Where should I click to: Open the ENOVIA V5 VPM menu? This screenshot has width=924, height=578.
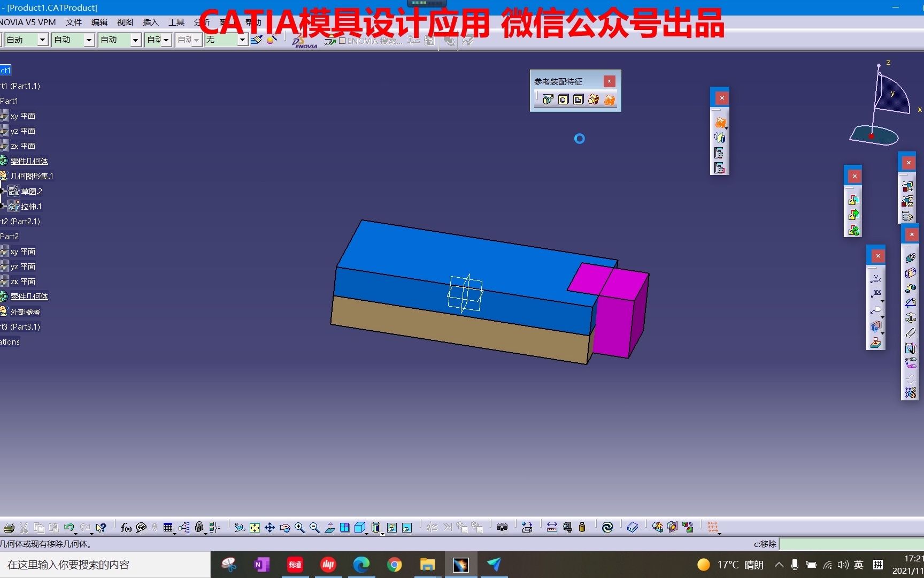point(28,22)
